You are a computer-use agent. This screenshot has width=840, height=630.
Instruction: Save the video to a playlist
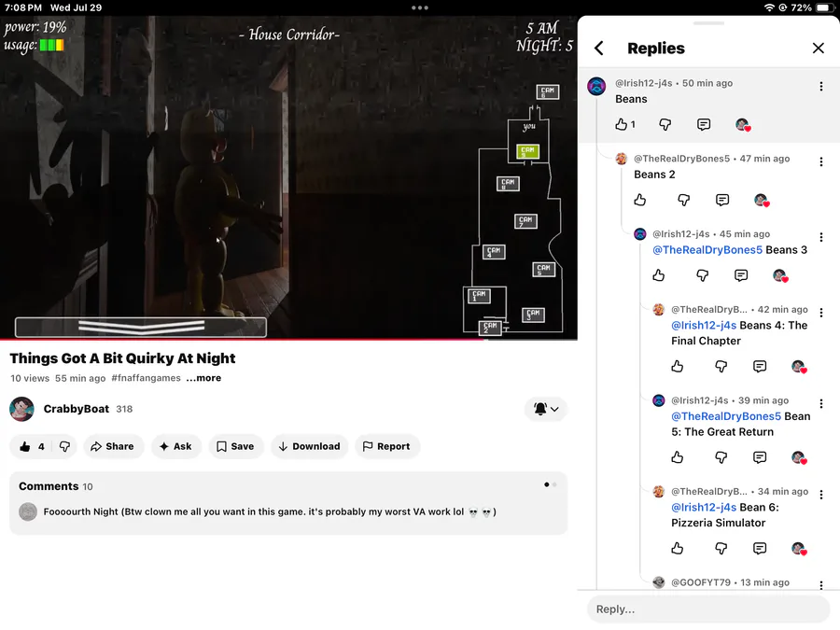click(236, 446)
